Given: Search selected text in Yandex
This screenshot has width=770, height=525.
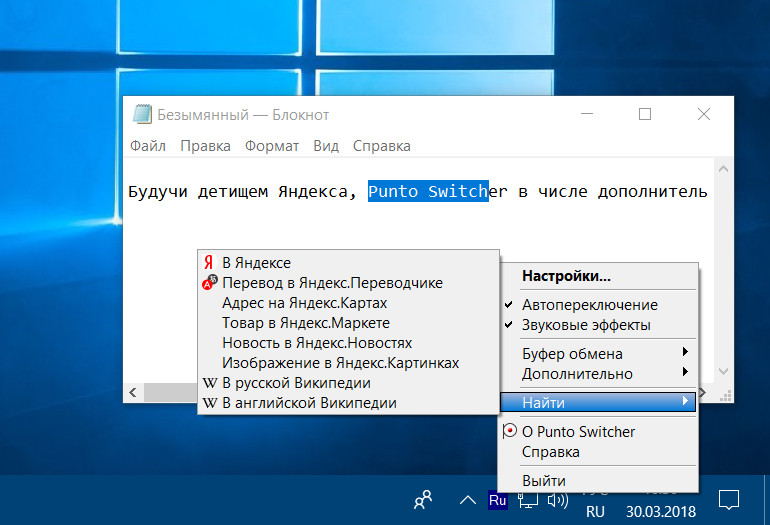Looking at the screenshot, I should point(348,263).
